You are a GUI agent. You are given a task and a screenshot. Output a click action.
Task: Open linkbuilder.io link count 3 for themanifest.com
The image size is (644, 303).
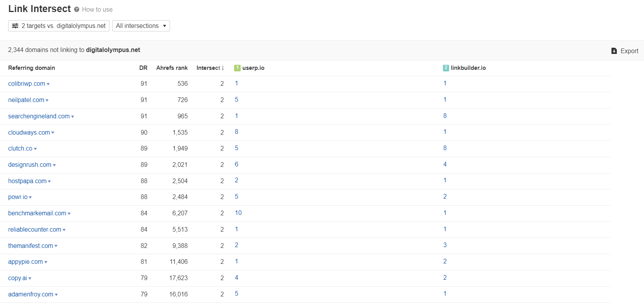point(445,245)
